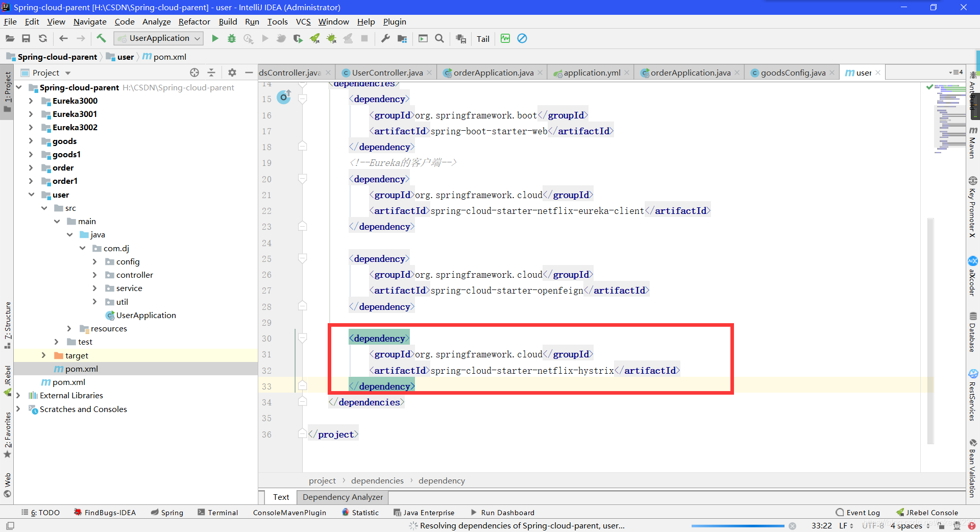Expand the order1 module
The width and height of the screenshot is (980, 532).
coord(31,181)
